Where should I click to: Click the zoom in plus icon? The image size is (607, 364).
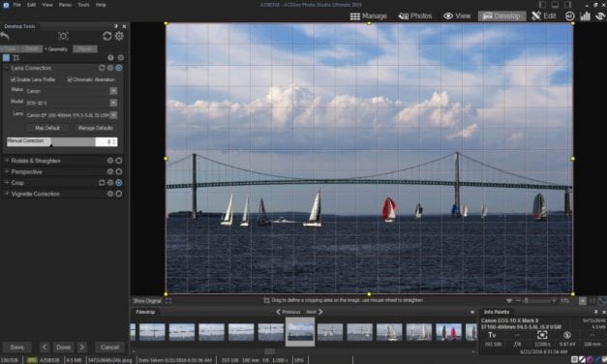pyautogui.click(x=554, y=300)
